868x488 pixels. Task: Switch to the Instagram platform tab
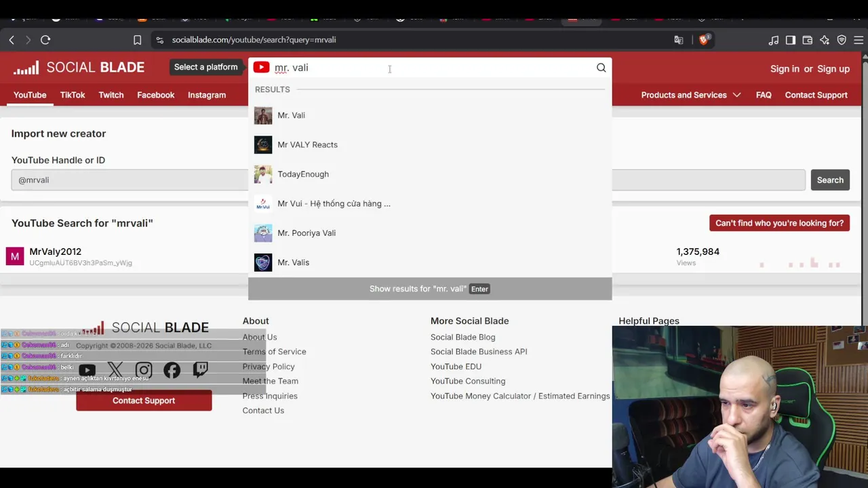coord(207,95)
